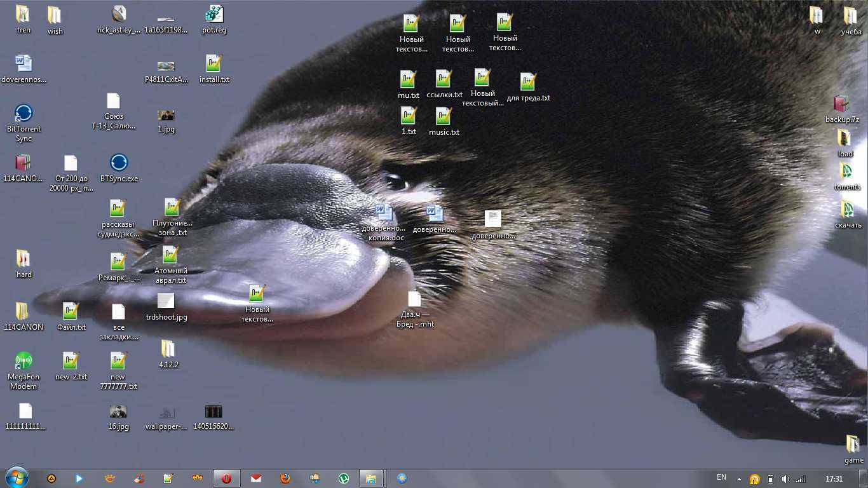The image size is (868, 488).
Task: Launch Opera from the taskbar
Action: tap(226, 478)
